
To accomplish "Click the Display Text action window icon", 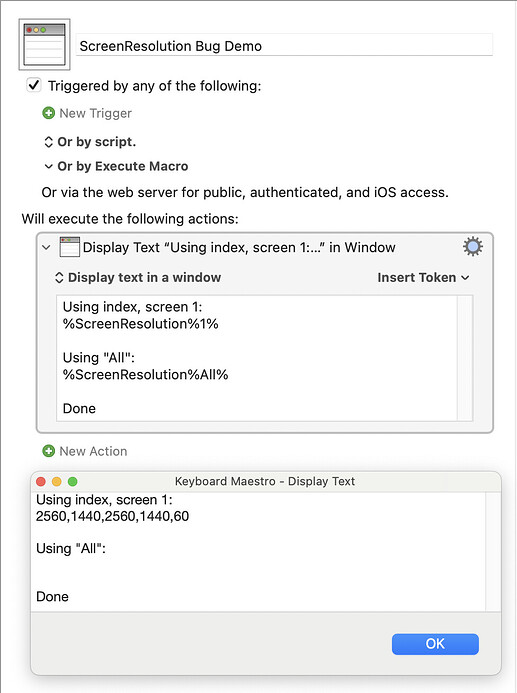I will (x=69, y=247).
